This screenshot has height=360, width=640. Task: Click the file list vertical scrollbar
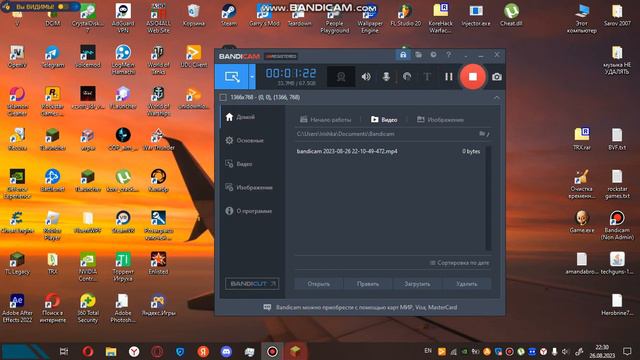click(488, 198)
